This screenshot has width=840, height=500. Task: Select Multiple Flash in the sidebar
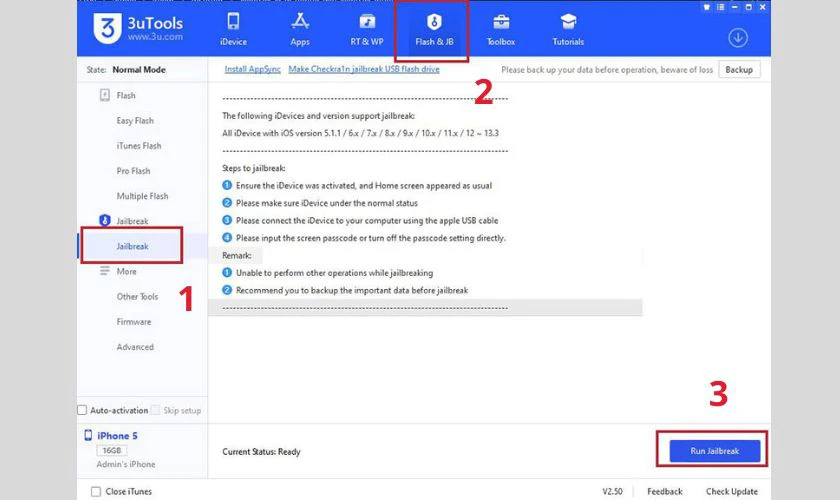click(142, 196)
